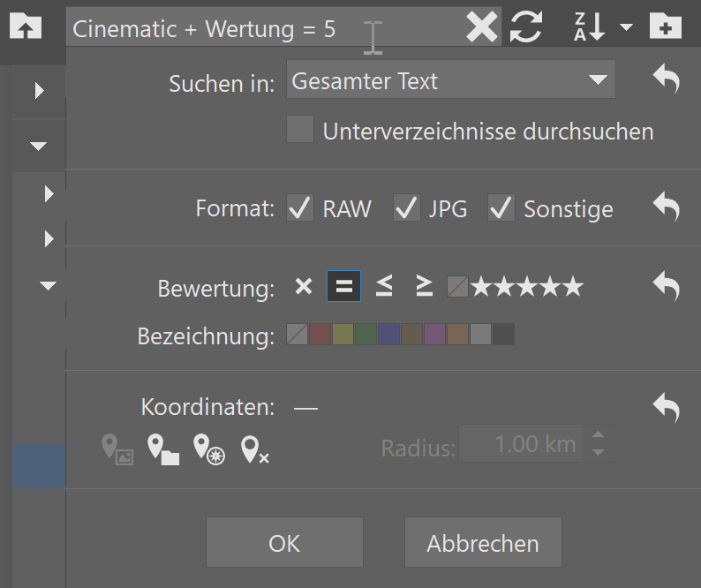Pick the dark gray label swatch
701x588 pixels.
(504, 335)
